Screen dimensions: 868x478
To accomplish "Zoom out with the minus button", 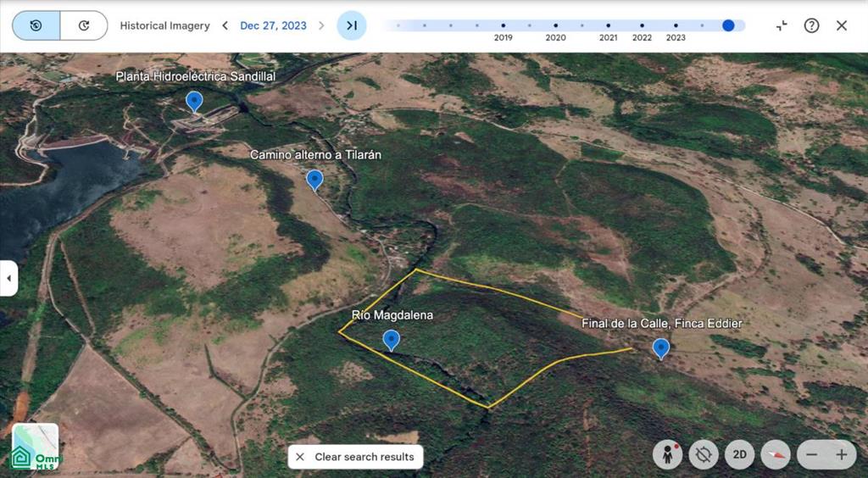I will [811, 455].
